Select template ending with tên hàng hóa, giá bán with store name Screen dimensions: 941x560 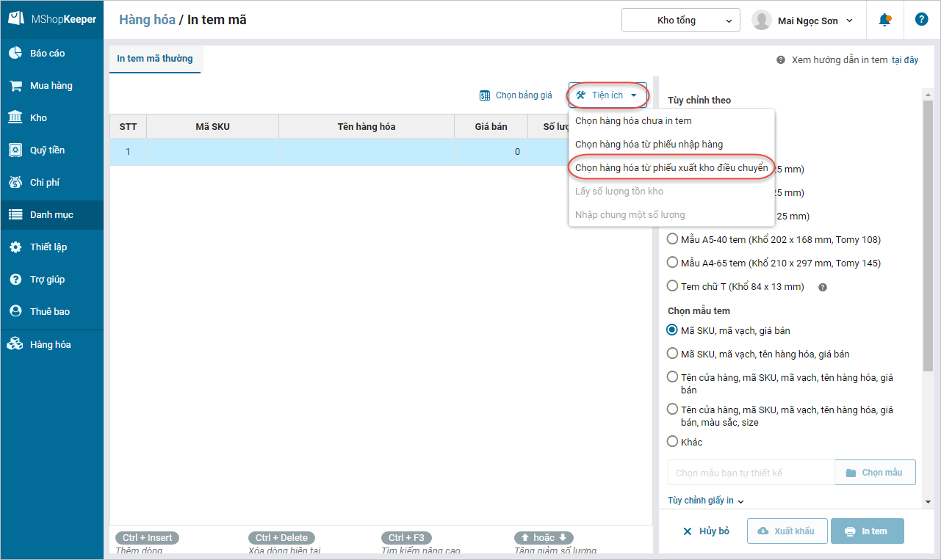click(x=672, y=377)
